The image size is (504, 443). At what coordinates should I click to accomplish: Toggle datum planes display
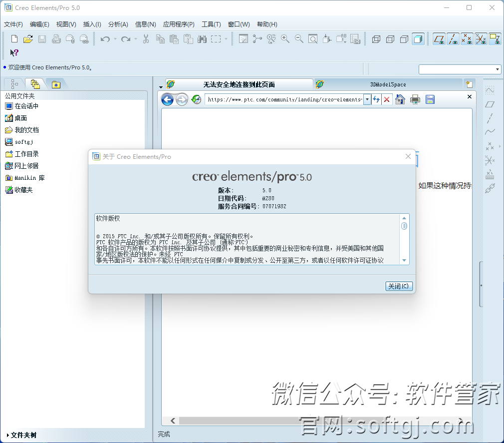pyautogui.click(x=439, y=39)
